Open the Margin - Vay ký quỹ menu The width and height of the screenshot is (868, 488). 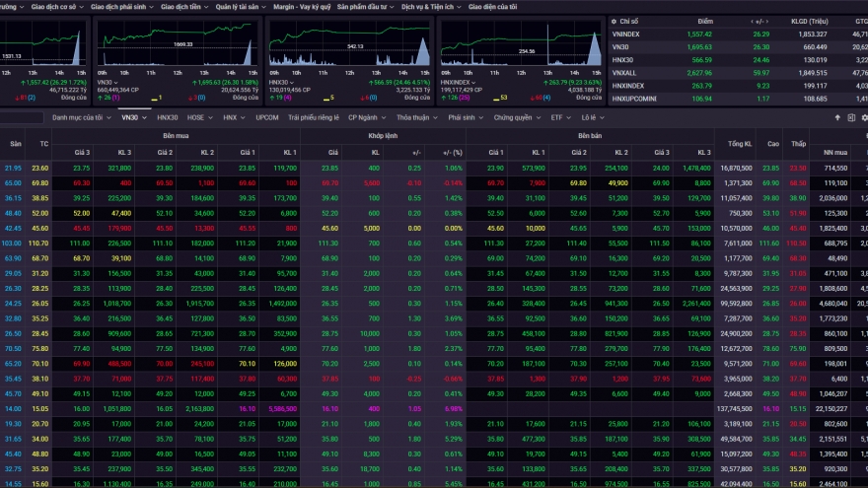pyautogui.click(x=301, y=6)
